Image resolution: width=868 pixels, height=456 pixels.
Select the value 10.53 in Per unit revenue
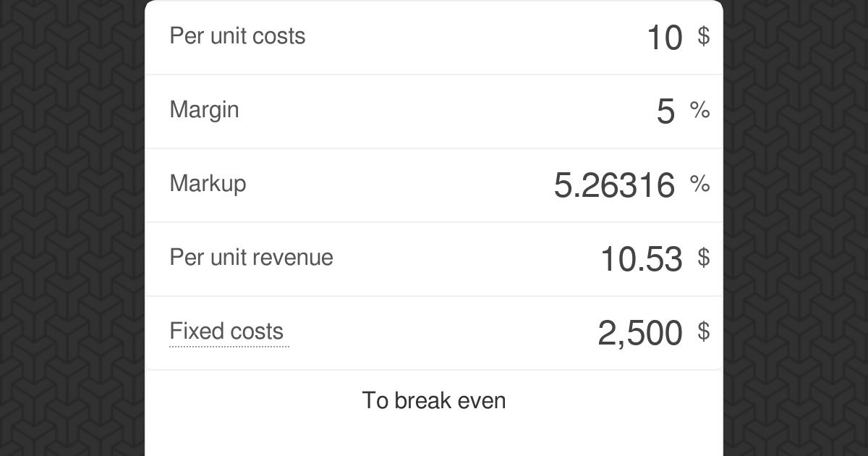point(642,258)
